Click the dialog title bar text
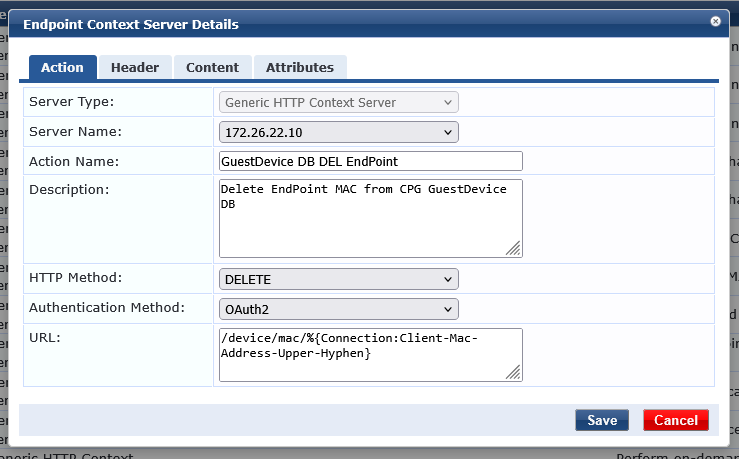Image resolution: width=739 pixels, height=459 pixels. point(130,23)
